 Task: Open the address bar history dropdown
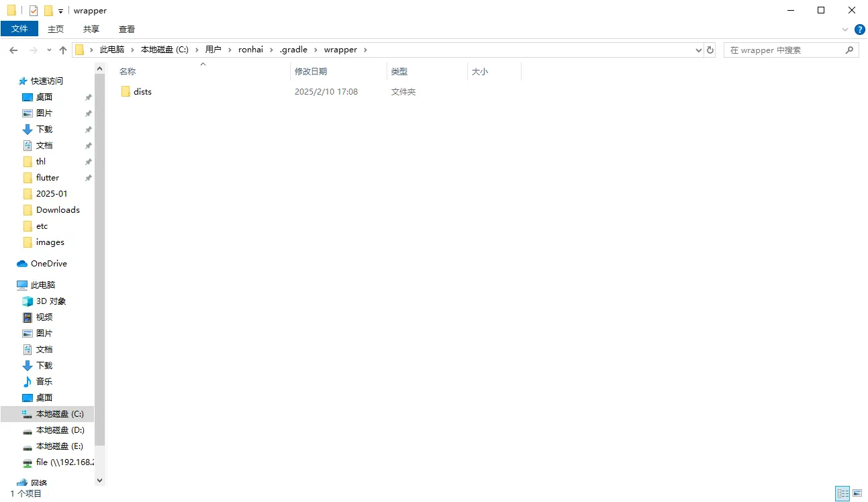(x=698, y=50)
